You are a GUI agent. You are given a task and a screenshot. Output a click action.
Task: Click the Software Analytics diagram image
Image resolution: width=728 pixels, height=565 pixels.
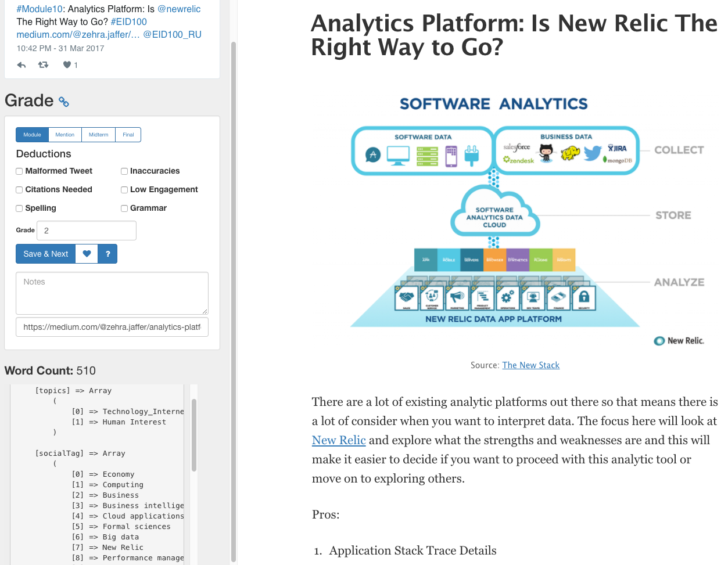[515, 220]
